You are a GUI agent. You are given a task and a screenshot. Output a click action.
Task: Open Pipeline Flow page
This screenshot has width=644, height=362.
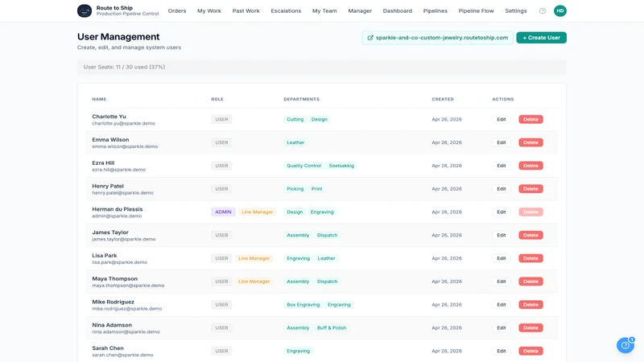pyautogui.click(x=476, y=11)
